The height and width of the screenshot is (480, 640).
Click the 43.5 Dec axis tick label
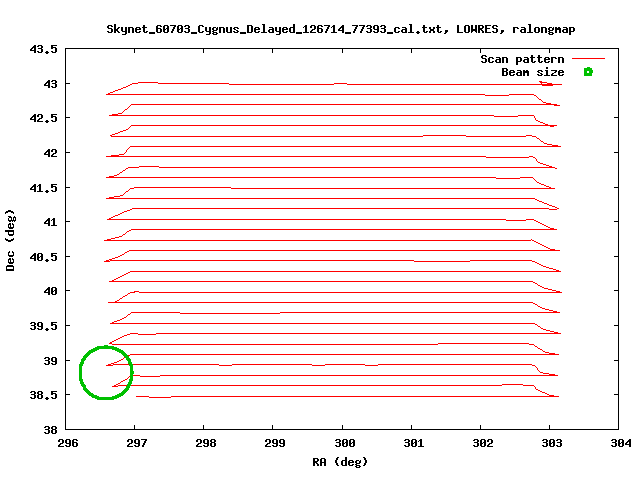(x=44, y=49)
